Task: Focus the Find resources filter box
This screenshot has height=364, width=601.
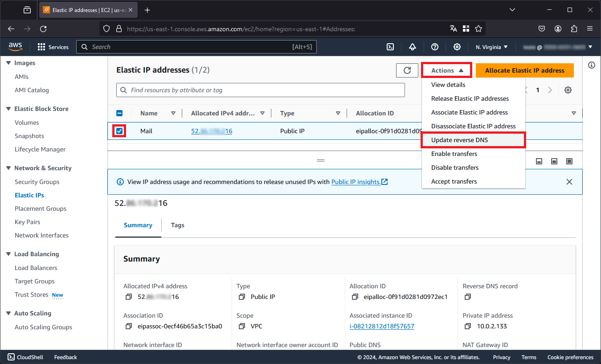Action: point(261,90)
